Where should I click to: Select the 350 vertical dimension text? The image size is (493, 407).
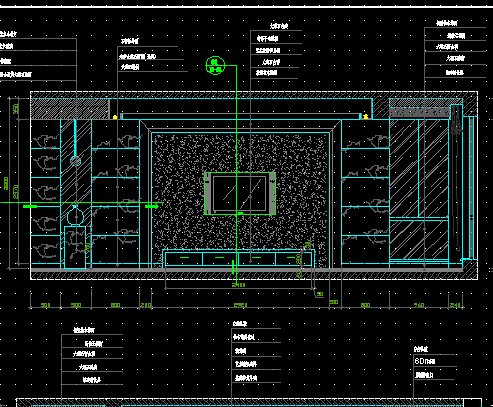15,109
